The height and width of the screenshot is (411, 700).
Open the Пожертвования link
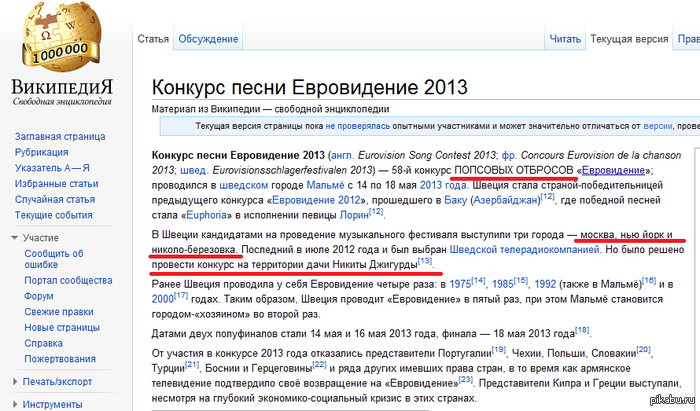(x=60, y=359)
